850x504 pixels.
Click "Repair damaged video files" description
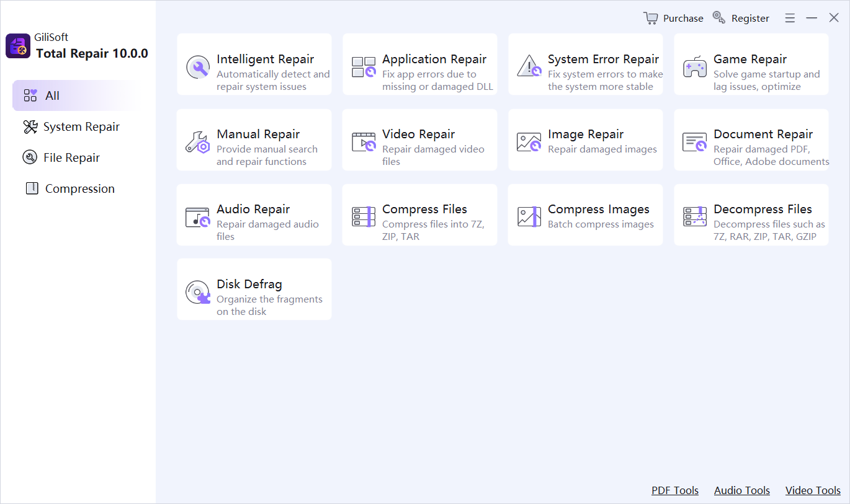433,156
